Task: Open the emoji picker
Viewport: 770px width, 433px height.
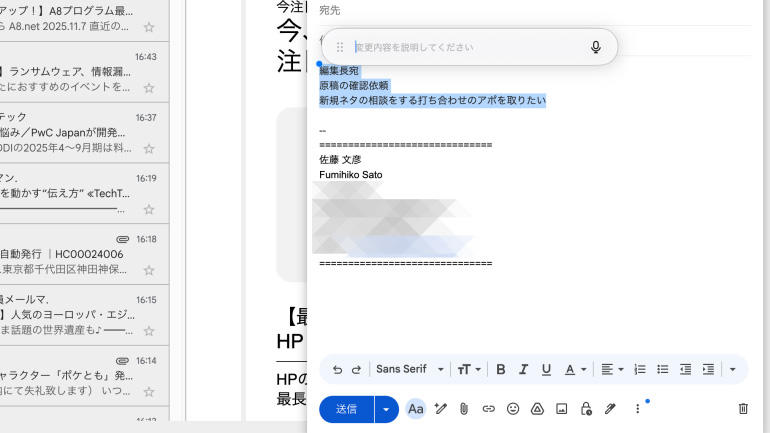Action: [513, 409]
